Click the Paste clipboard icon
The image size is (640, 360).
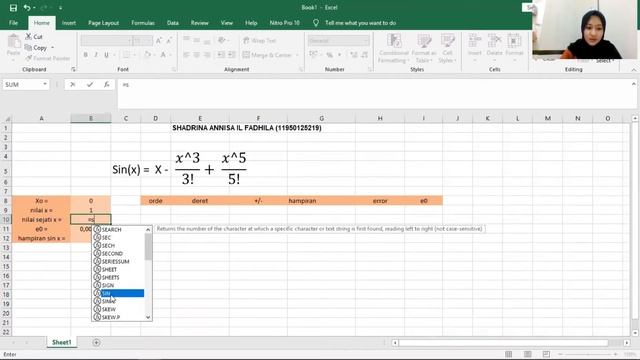[13, 42]
